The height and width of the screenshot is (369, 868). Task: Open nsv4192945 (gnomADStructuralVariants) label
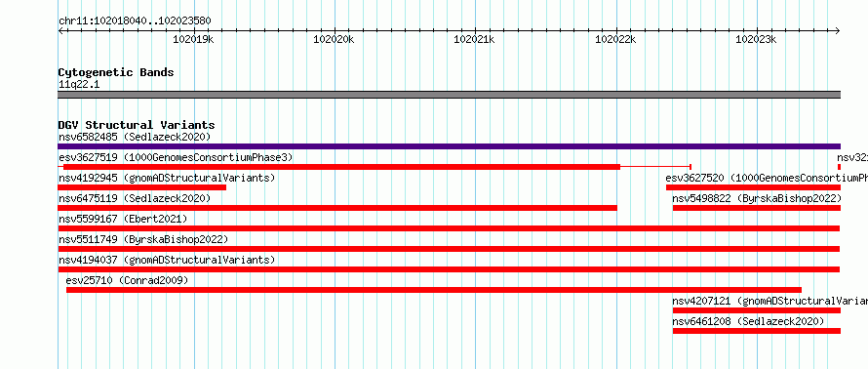coord(167,178)
